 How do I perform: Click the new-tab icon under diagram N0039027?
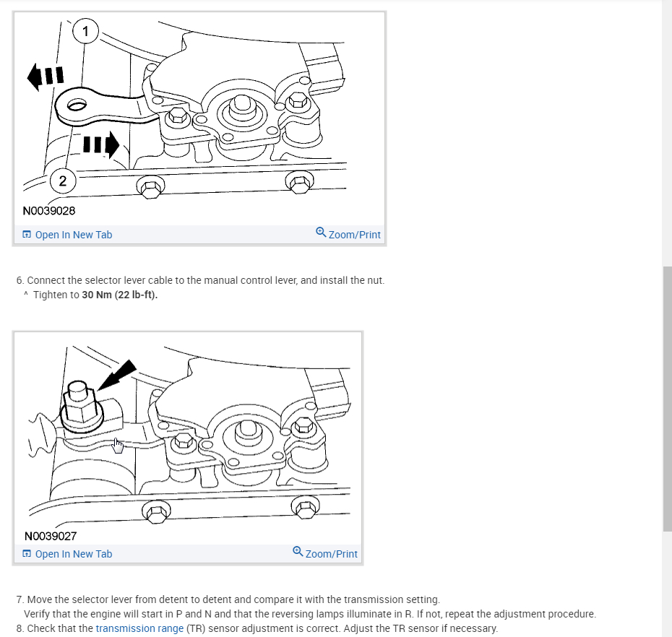point(27,553)
